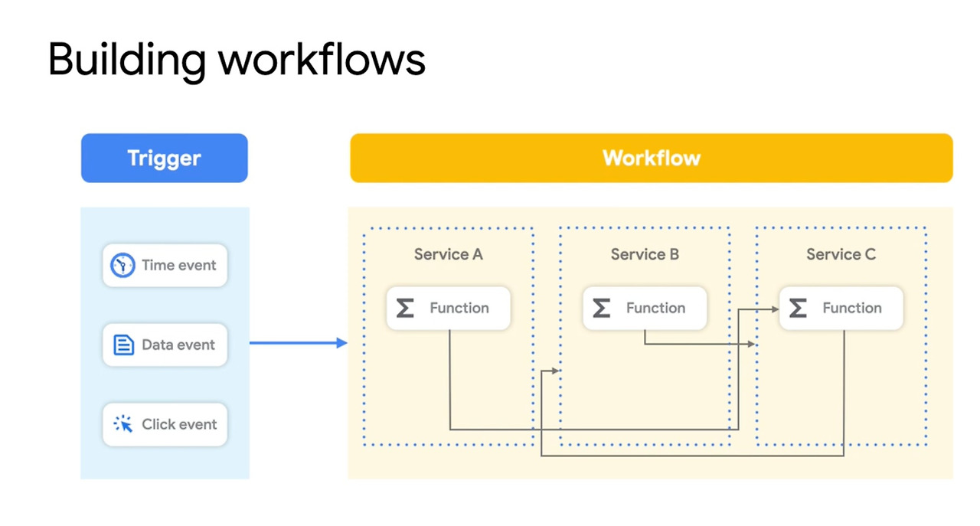The image size is (980, 526).
Task: Click the sigma icon in Service C
Action: click(x=798, y=309)
